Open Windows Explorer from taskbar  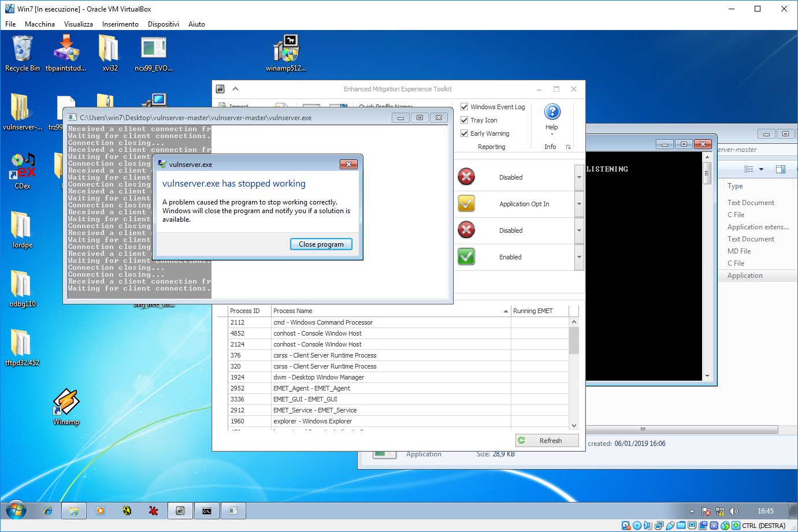pyautogui.click(x=74, y=511)
